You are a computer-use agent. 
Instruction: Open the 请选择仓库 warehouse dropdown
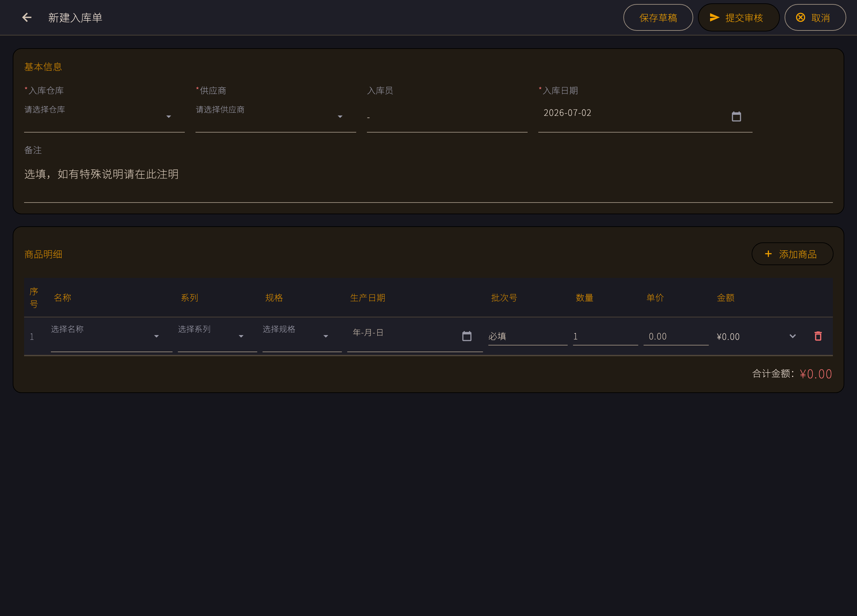104,117
